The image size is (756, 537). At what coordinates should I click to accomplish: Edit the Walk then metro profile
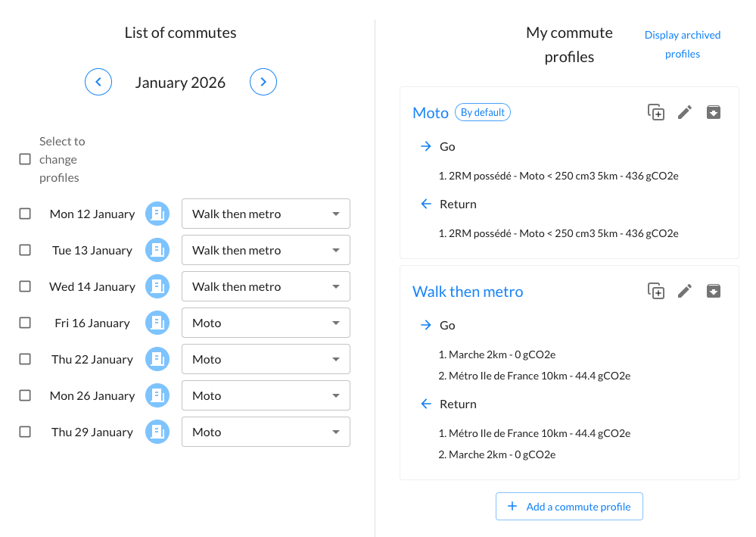[684, 290]
